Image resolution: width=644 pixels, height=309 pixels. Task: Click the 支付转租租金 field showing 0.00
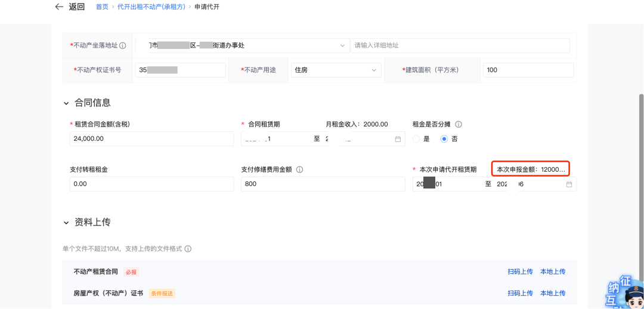[151, 184]
